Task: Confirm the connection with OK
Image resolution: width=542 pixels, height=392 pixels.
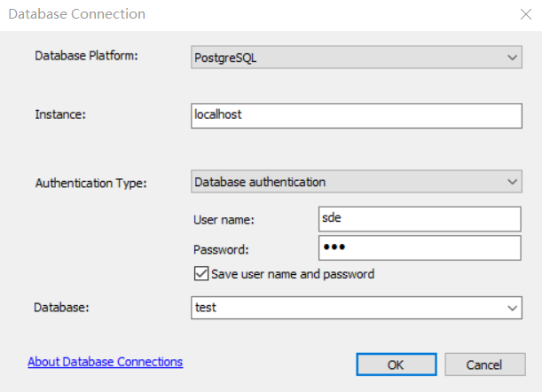Action: 397,365
